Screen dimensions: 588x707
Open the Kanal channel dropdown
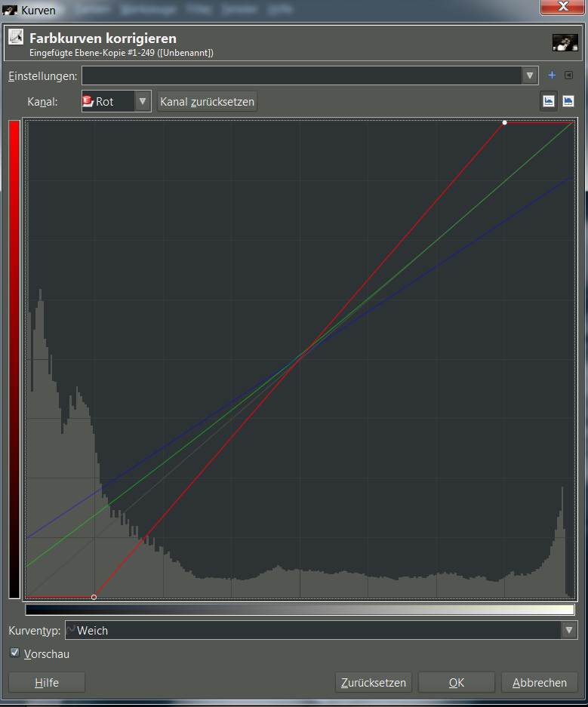[142, 101]
